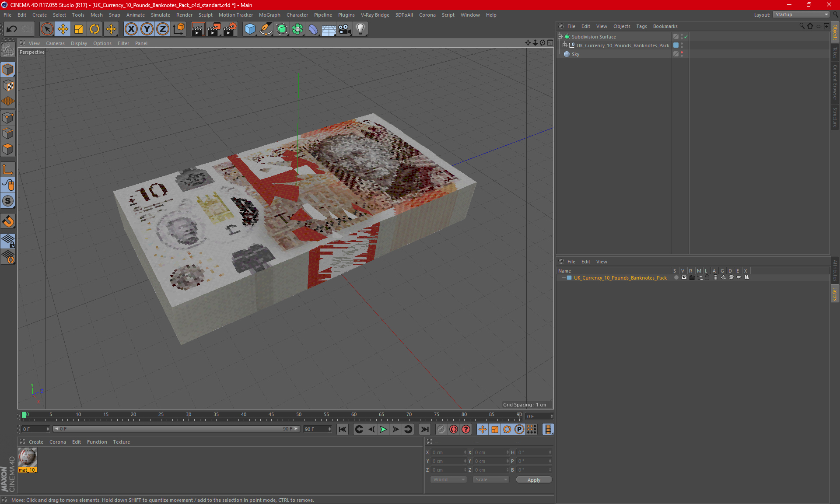
Task: Click the Apply button
Action: tap(534, 480)
